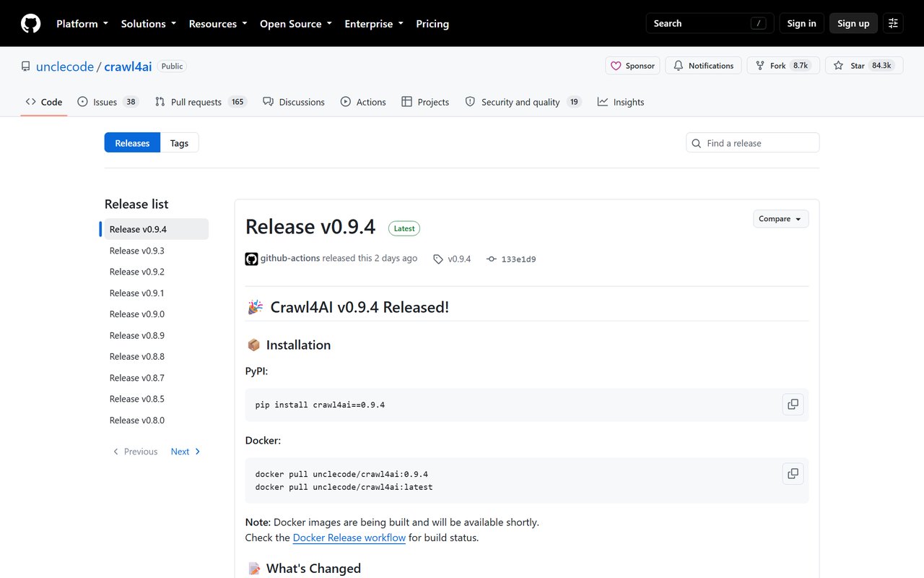This screenshot has width=924, height=578.
Task: Open Security and quality tab
Action: point(523,102)
